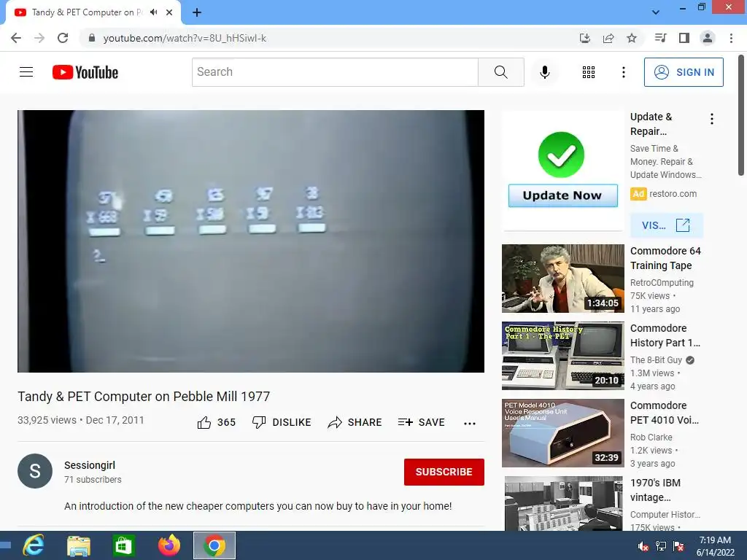The image size is (747, 560).
Task: Open a new browser tab
Action: pos(197,12)
